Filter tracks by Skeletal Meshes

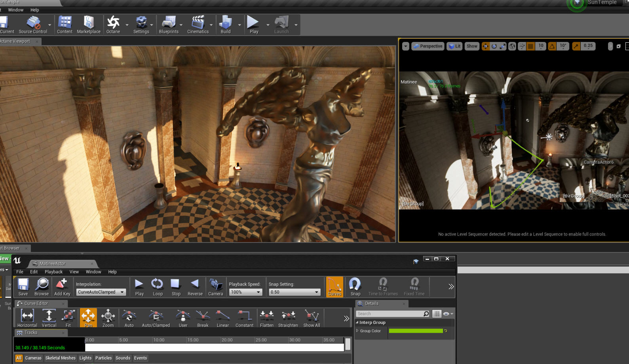pos(60,358)
